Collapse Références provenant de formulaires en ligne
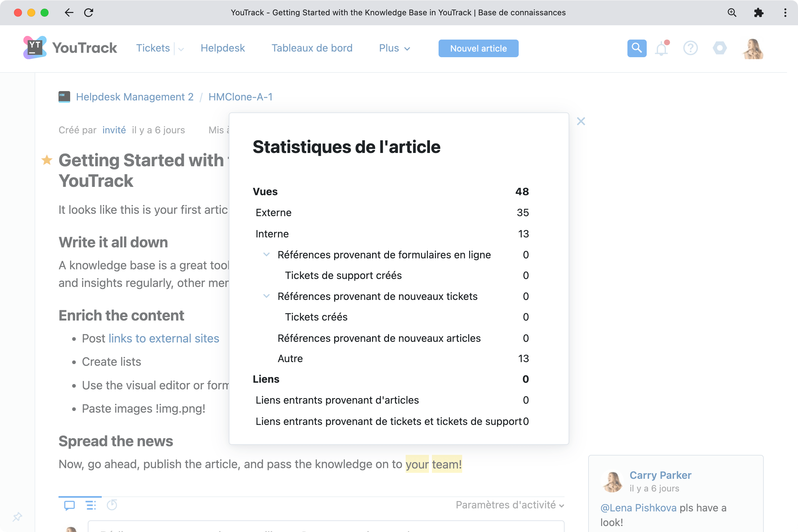The width and height of the screenshot is (798, 532). 267,254
